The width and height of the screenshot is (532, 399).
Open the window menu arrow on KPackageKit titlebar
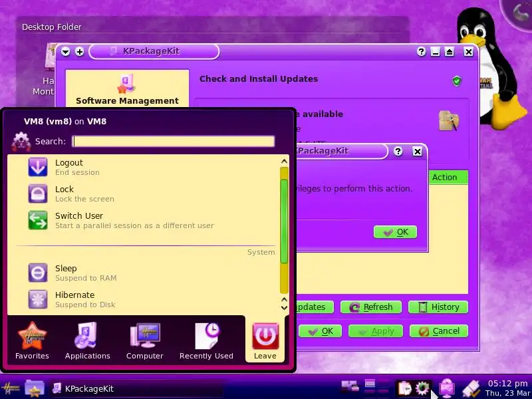pyautogui.click(x=65, y=52)
